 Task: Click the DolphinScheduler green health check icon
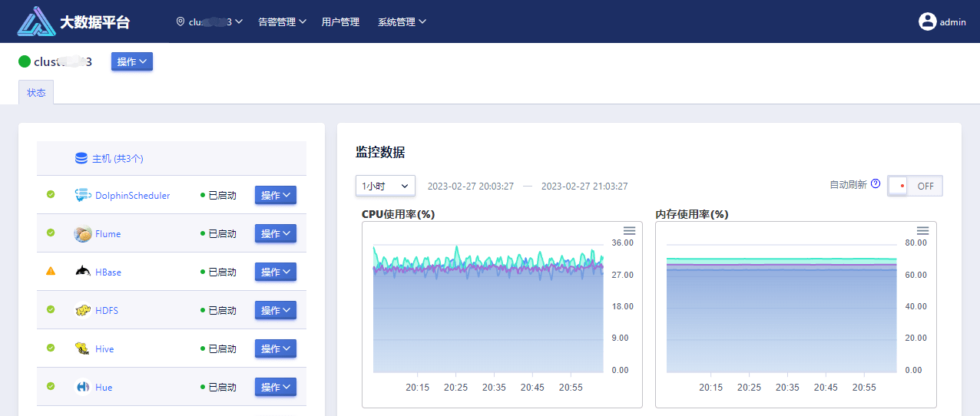[x=51, y=194]
